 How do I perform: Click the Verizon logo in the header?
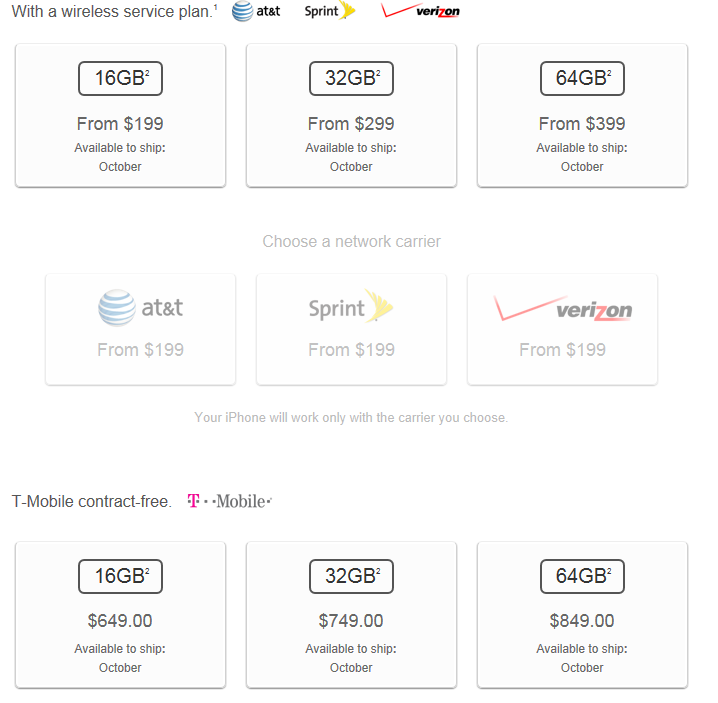420,10
